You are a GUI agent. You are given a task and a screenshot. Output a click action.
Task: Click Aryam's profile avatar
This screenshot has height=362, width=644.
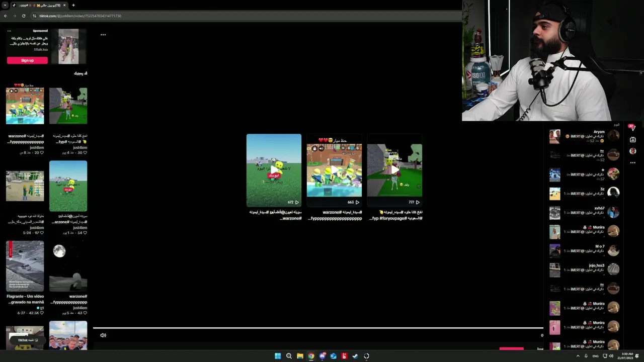pyautogui.click(x=613, y=136)
